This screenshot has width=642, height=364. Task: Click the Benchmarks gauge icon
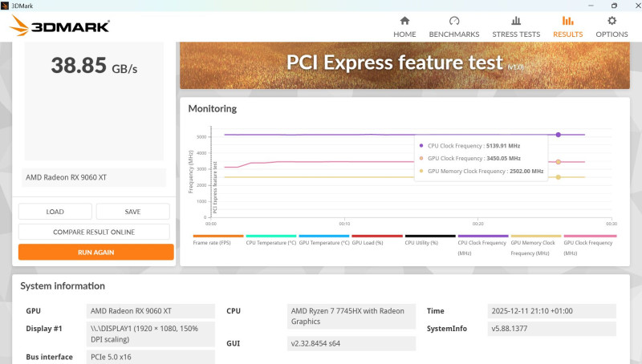pos(454,21)
